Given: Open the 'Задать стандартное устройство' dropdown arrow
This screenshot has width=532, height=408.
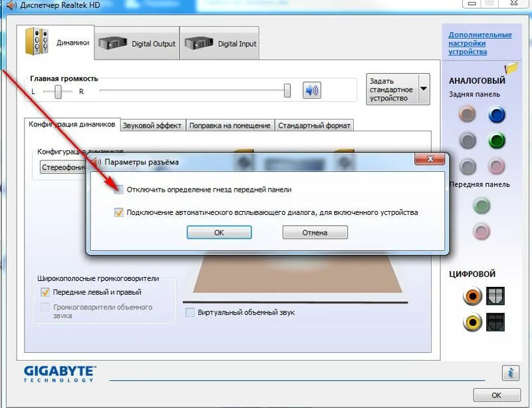Looking at the screenshot, I should click(424, 89).
